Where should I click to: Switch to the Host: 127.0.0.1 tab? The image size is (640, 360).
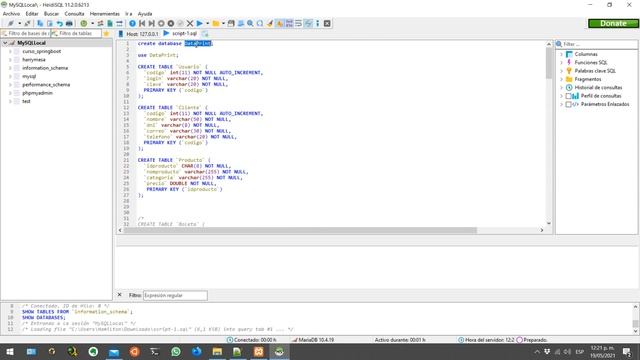click(x=138, y=33)
